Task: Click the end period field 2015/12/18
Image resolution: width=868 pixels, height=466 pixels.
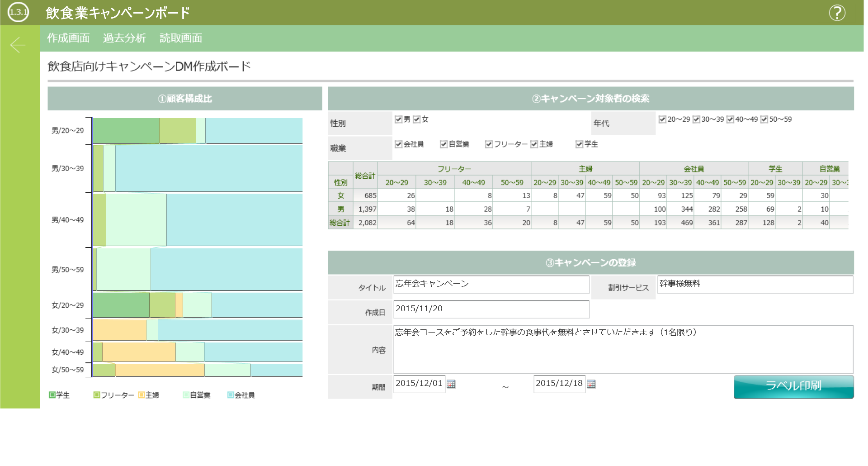Action: click(559, 384)
